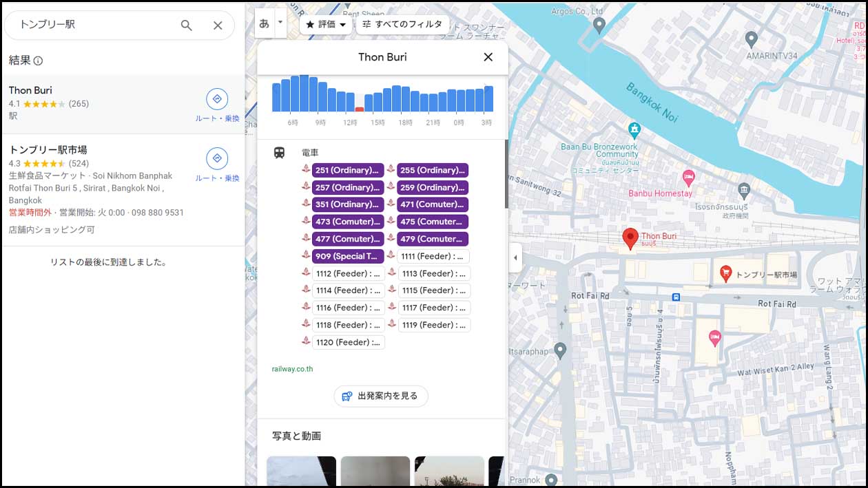
Task: Close the Thon Buri details panel
Action: [488, 57]
